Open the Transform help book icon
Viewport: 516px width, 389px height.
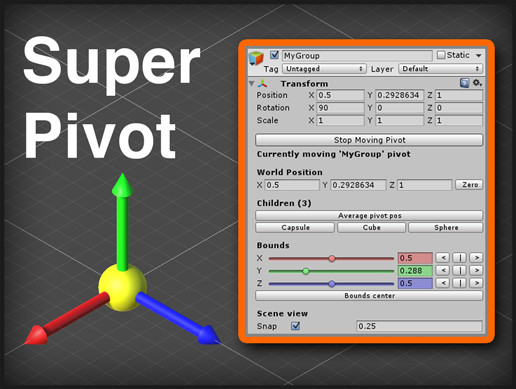464,83
